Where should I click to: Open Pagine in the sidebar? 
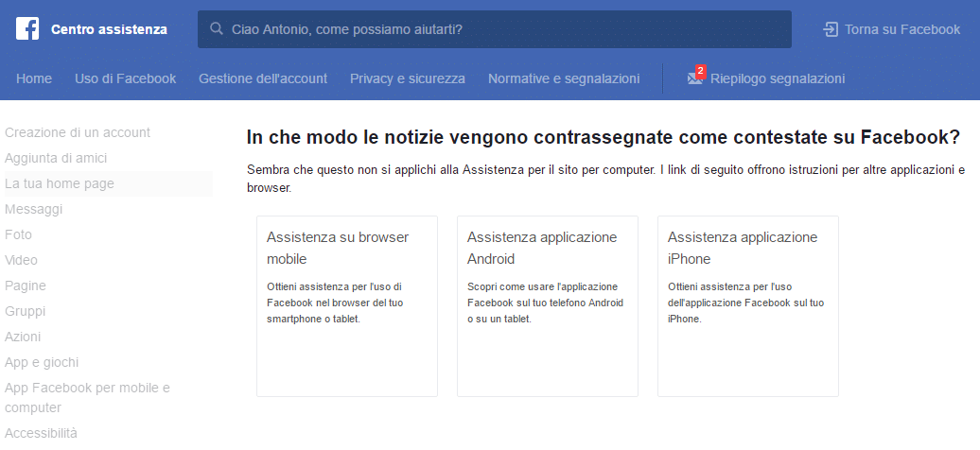(25, 286)
